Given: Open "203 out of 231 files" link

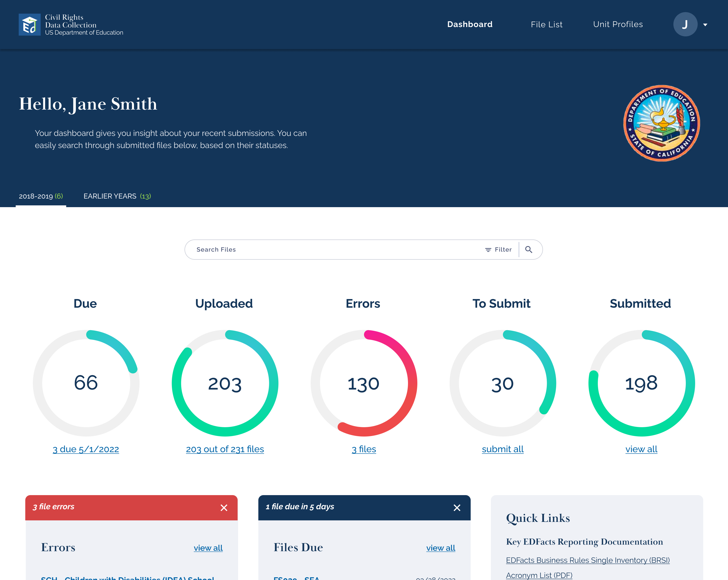Looking at the screenshot, I should (225, 449).
